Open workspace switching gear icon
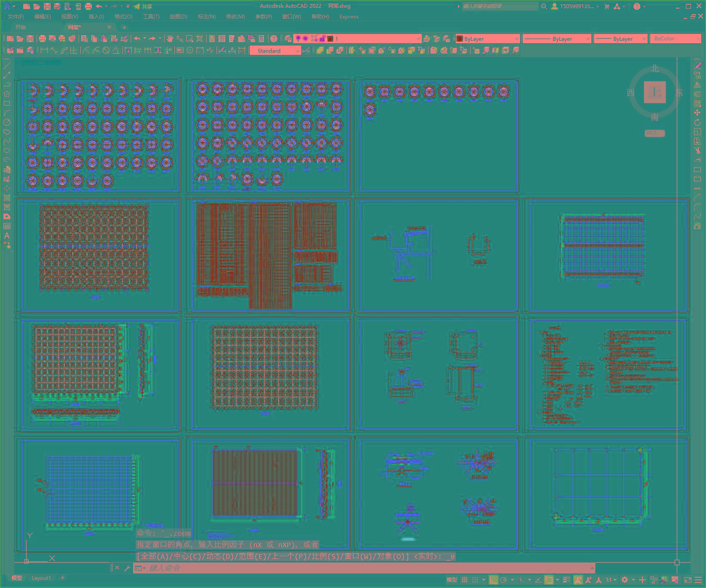Viewport: 706px width, 588px height. point(625,580)
